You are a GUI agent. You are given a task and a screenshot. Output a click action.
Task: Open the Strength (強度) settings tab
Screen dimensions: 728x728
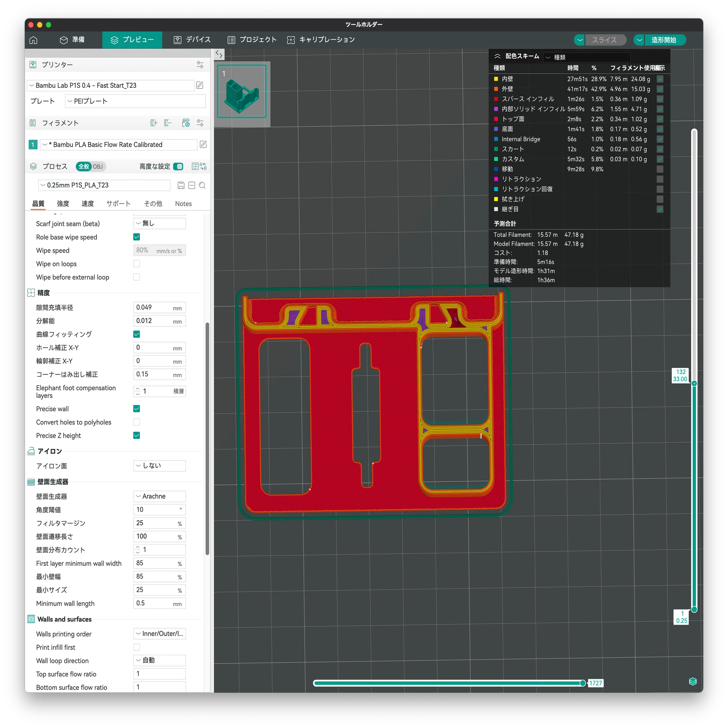(63, 204)
